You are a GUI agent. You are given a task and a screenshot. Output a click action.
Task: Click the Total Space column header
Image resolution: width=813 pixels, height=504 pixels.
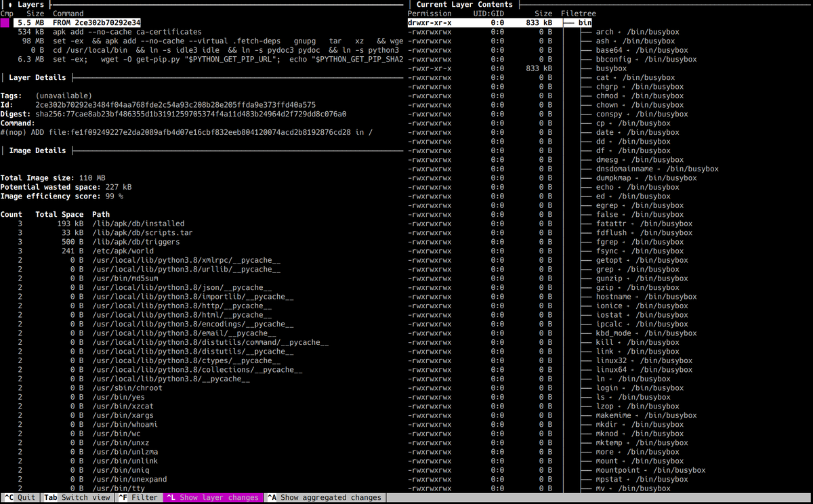pos(60,215)
